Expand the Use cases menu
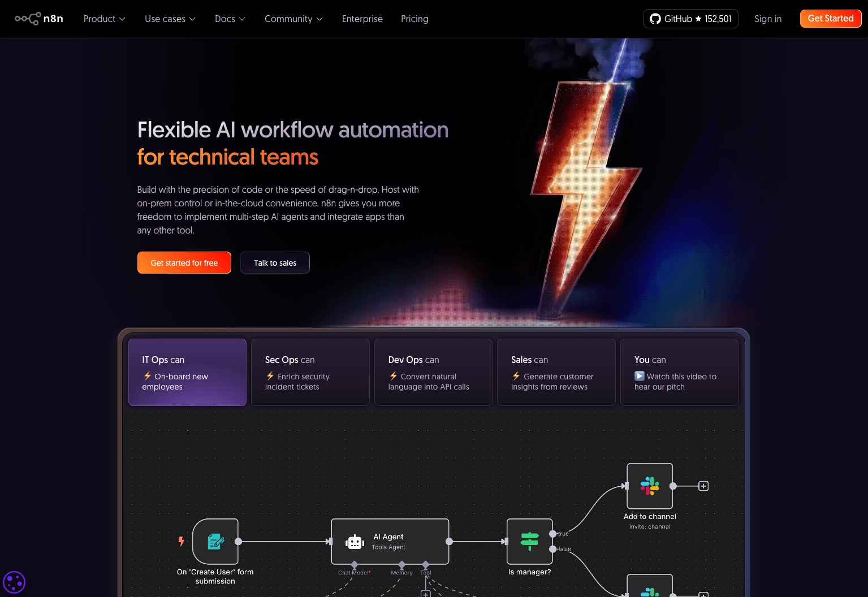Viewport: 868px width, 597px height. [x=169, y=19]
